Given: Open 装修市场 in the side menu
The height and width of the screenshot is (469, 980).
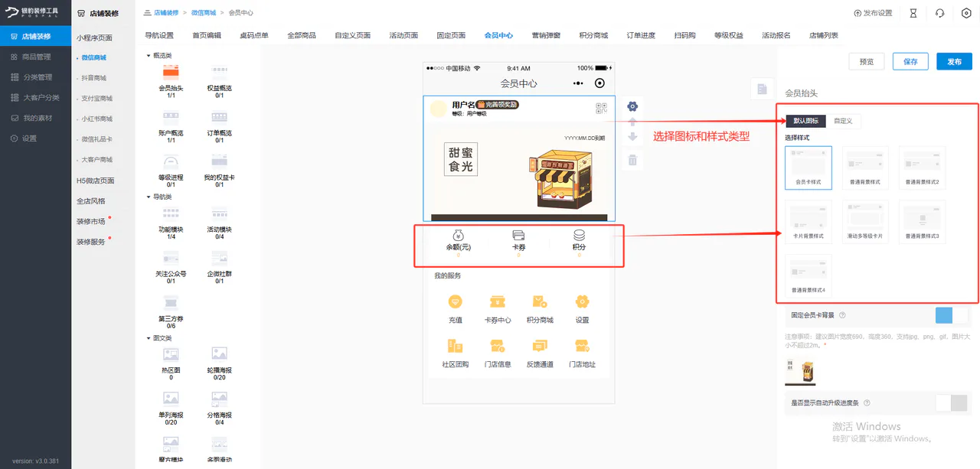Looking at the screenshot, I should 90,221.
